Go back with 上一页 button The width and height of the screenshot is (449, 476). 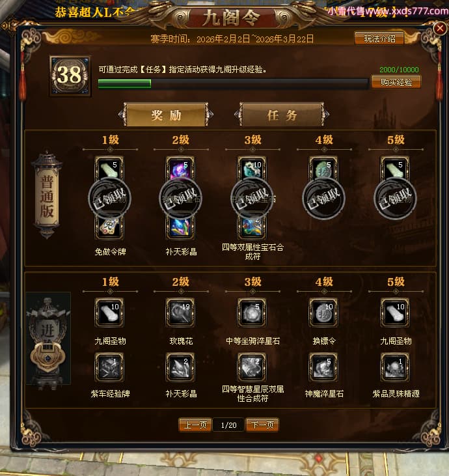pos(195,425)
